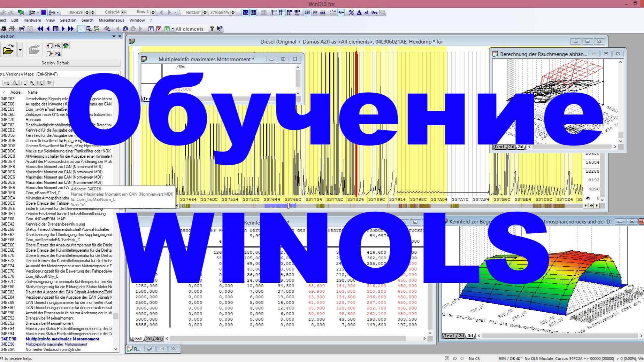644x362 pixels.
Task: Click the print icon in toolbar
Action: click(11, 29)
